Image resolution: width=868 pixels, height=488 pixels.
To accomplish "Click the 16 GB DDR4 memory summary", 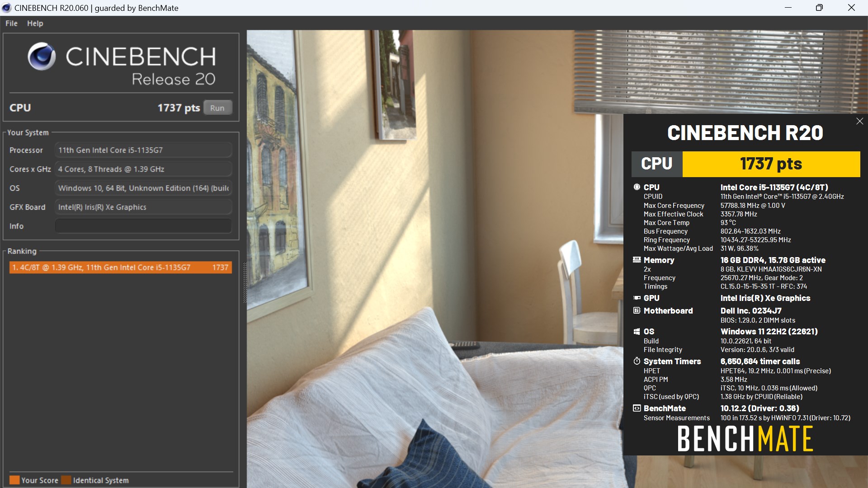I will 773,260.
